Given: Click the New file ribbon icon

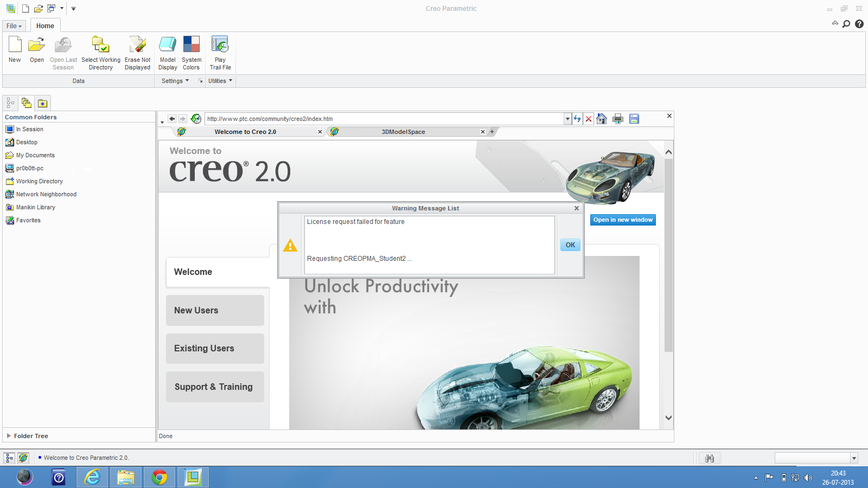Looking at the screenshot, I should 15,49.
